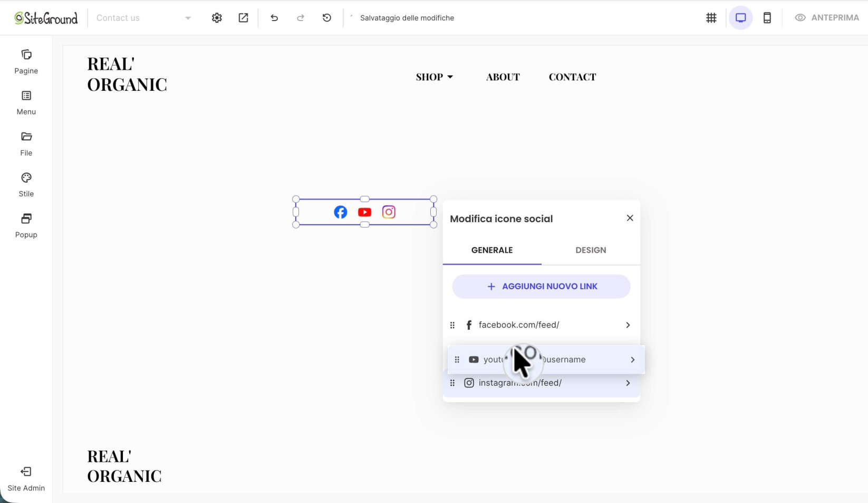Open the Stile palette panel
Image resolution: width=868 pixels, height=503 pixels.
pyautogui.click(x=26, y=185)
